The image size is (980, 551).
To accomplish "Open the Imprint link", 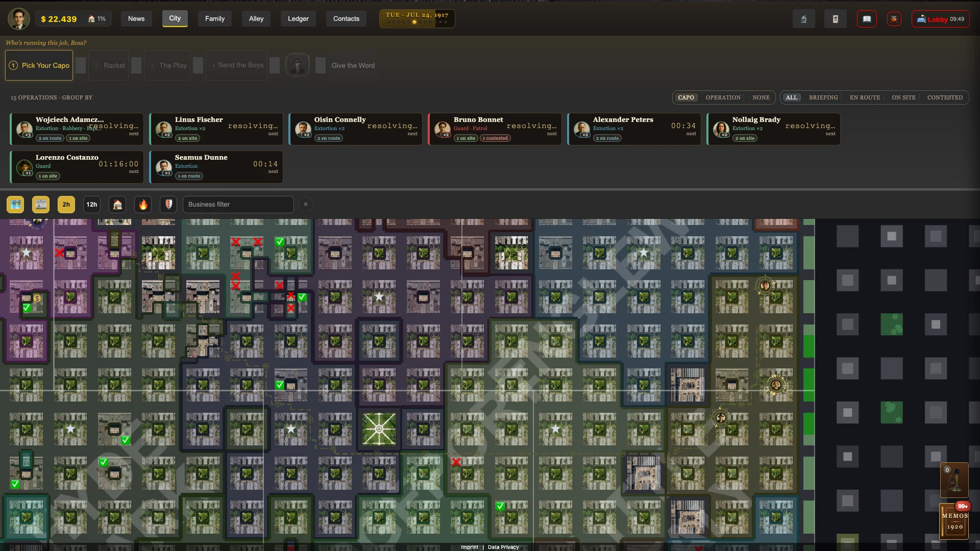I will (x=470, y=547).
